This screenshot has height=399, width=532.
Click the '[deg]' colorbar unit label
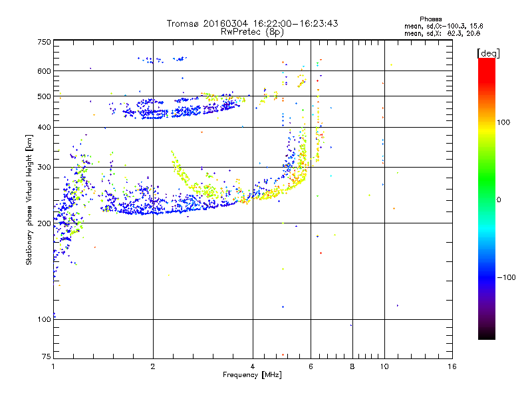488,53
